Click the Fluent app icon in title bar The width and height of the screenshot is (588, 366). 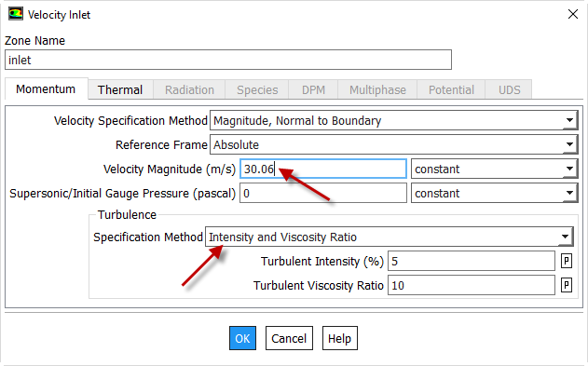click(15, 14)
